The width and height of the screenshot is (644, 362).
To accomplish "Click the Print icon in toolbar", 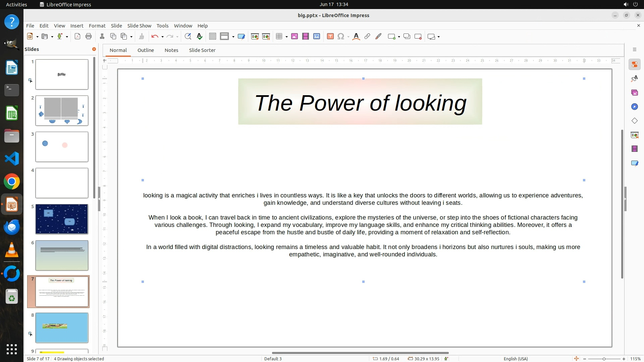I will (89, 37).
